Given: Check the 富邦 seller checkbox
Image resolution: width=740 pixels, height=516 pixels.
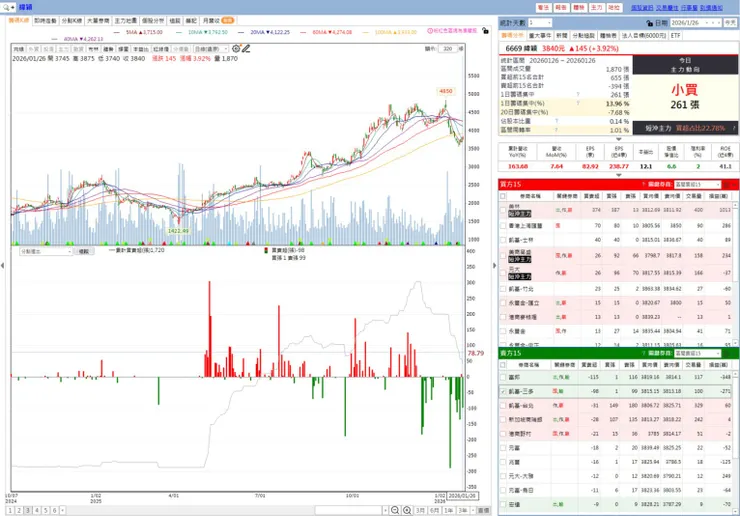Looking at the screenshot, I should click(503, 377).
